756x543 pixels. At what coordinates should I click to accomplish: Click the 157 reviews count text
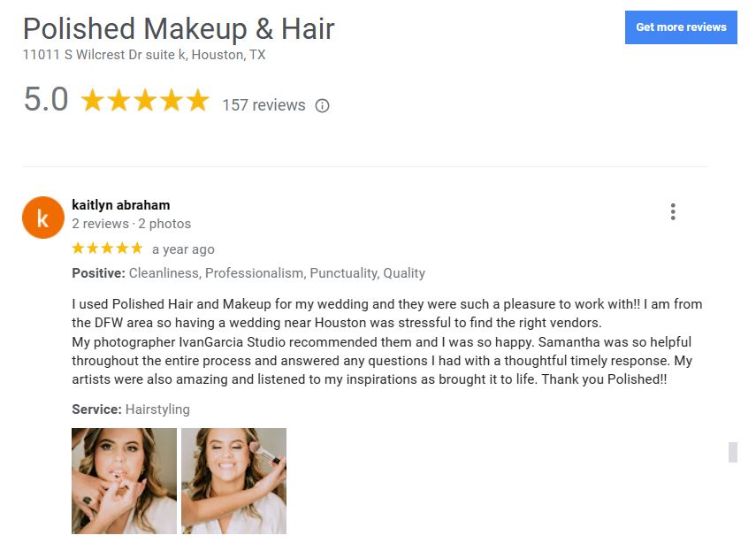[x=263, y=105]
